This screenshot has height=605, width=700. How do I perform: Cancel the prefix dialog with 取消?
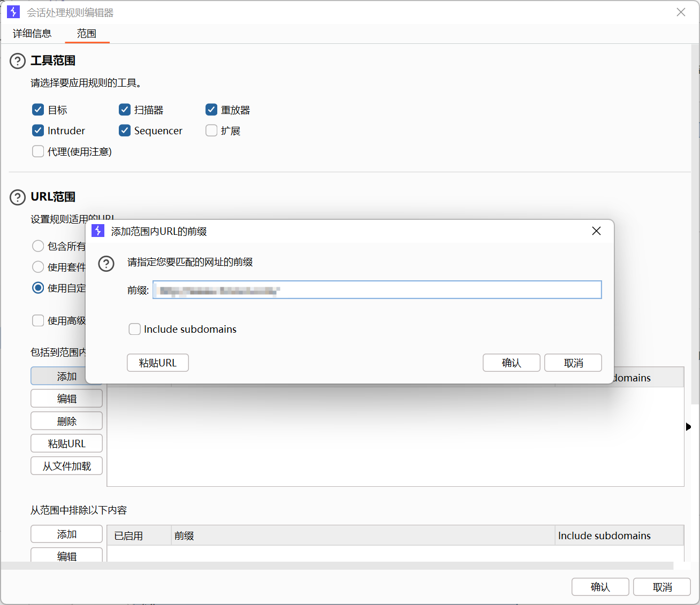pos(573,363)
